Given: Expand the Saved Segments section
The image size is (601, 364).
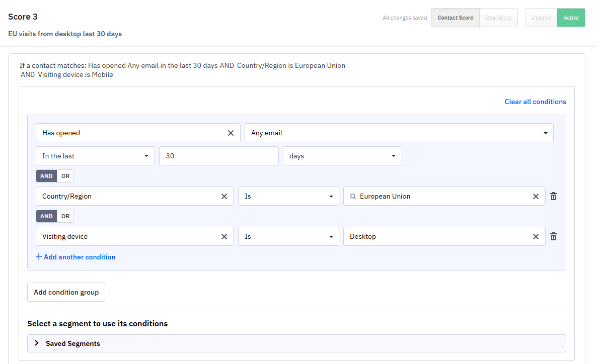Looking at the screenshot, I should [x=36, y=343].
